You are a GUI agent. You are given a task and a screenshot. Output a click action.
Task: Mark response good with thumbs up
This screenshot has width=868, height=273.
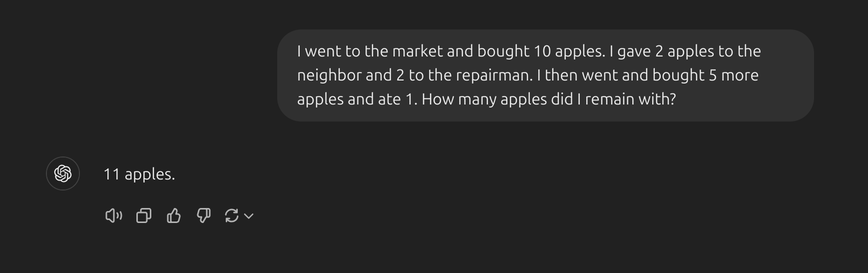(173, 216)
